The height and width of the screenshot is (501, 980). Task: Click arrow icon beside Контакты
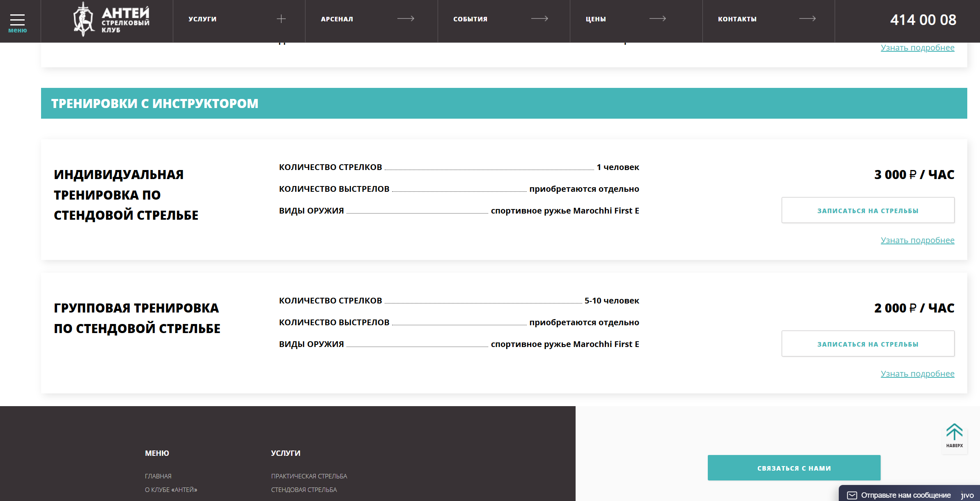point(807,18)
